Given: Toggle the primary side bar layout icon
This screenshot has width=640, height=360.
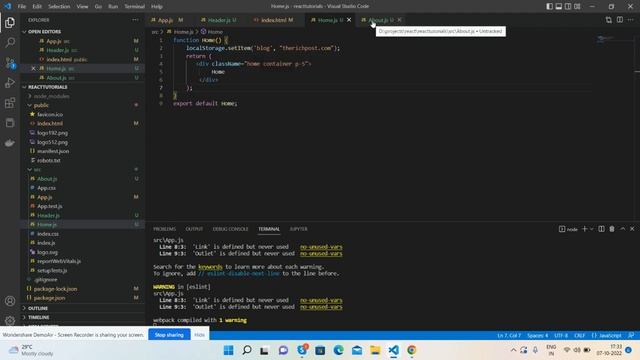Looking at the screenshot, I should click(549, 6).
